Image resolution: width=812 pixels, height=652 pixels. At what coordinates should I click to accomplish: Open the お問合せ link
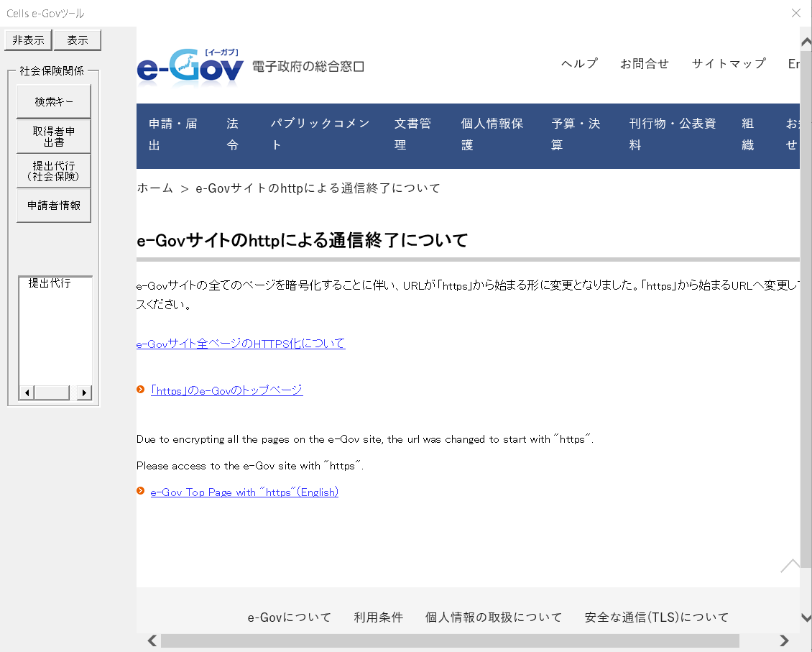tap(645, 64)
